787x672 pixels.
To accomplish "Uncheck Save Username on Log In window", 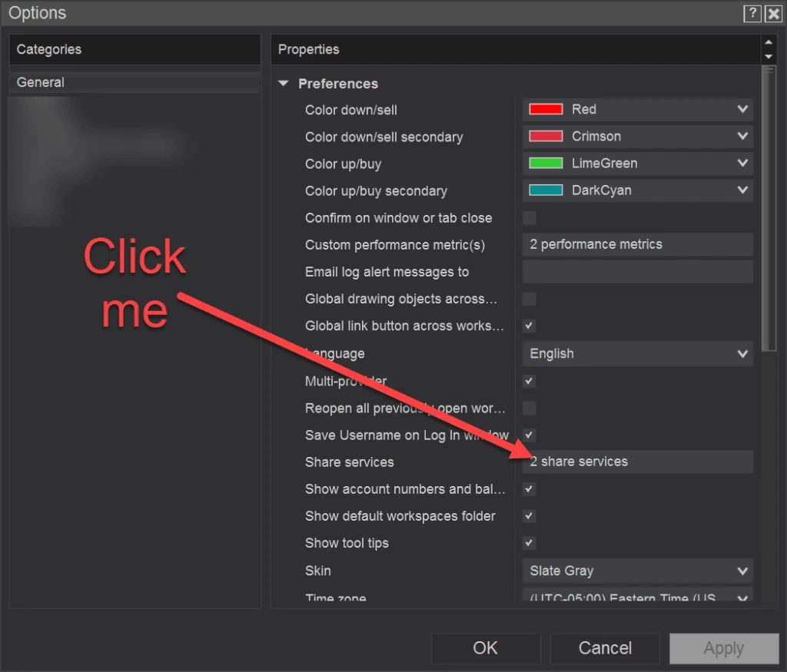I will (529, 435).
